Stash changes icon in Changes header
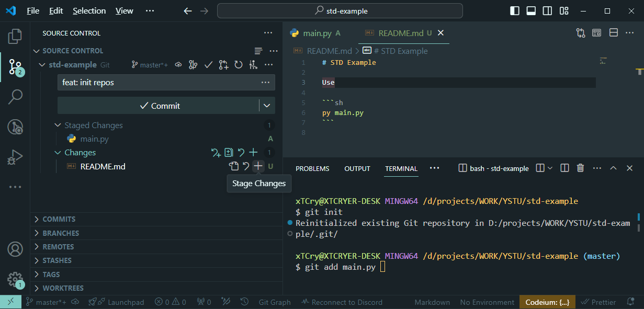 coord(216,153)
